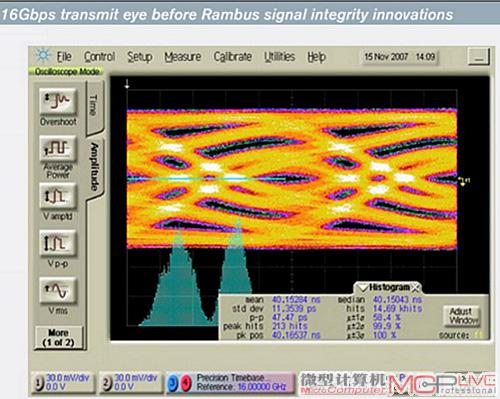Image resolution: width=500 pixels, height=399 pixels.
Task: Choose the V amptd measurement icon
Action: [58, 196]
